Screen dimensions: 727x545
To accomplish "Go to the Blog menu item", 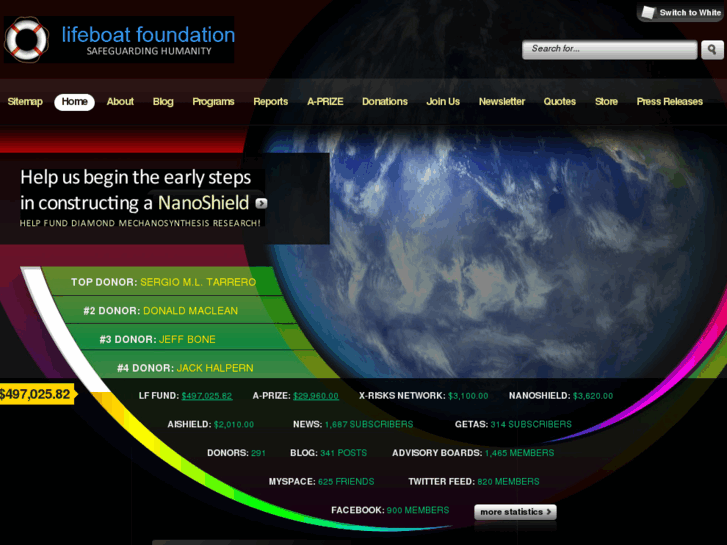I will coord(163,102).
